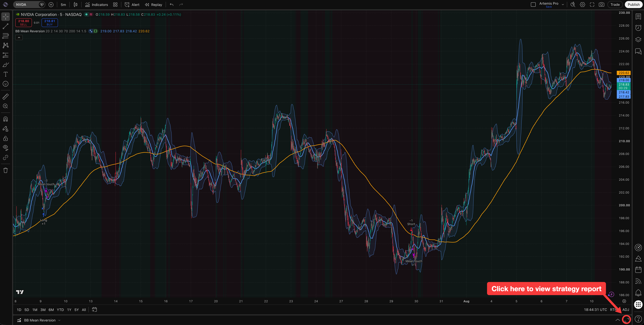The width and height of the screenshot is (644, 325).
Task: Open the target radar icon in right sidebar
Action: point(638,248)
